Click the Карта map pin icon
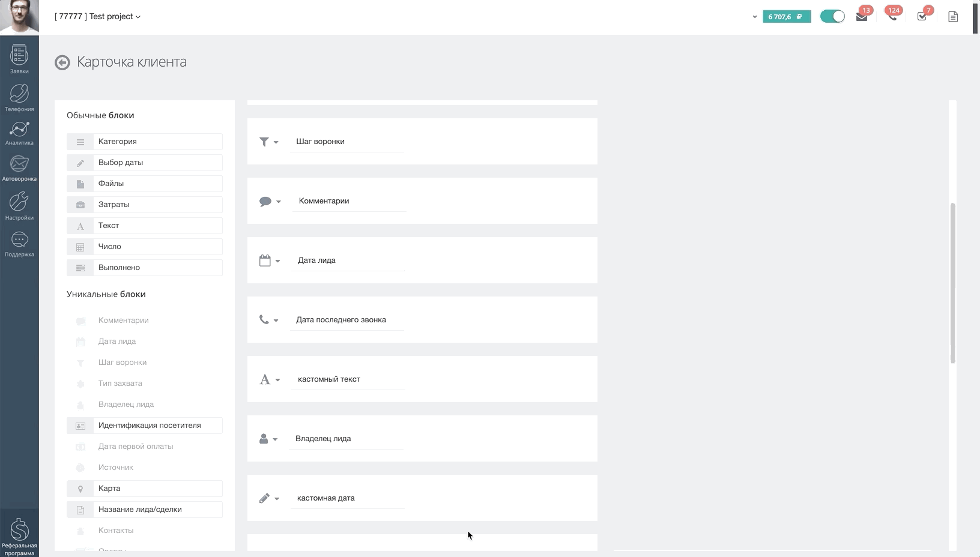 [80, 489]
